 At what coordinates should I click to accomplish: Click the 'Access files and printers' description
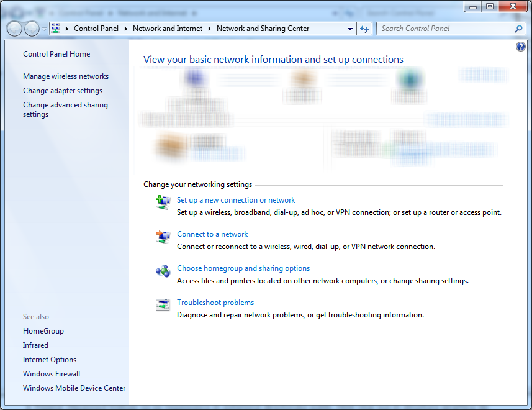[x=323, y=281]
